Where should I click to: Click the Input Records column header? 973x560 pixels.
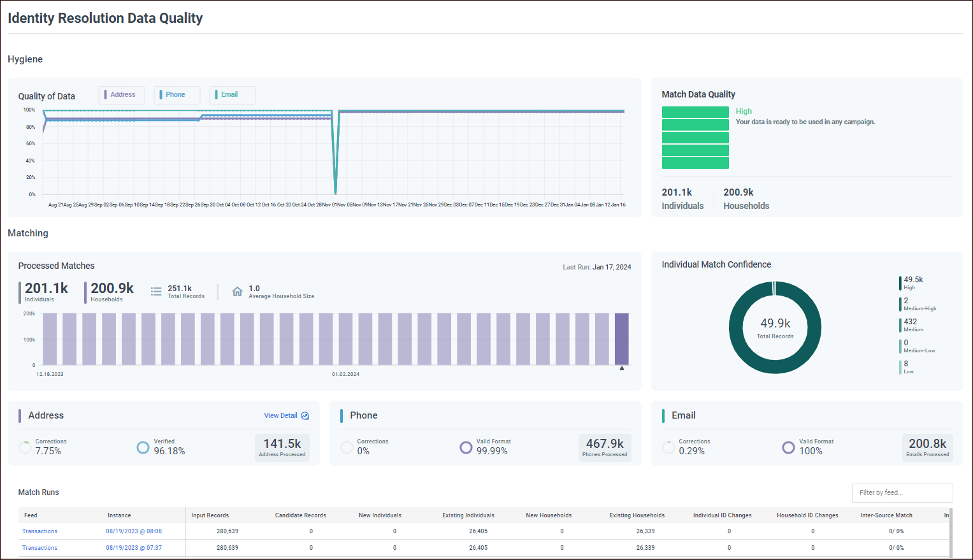[210, 515]
